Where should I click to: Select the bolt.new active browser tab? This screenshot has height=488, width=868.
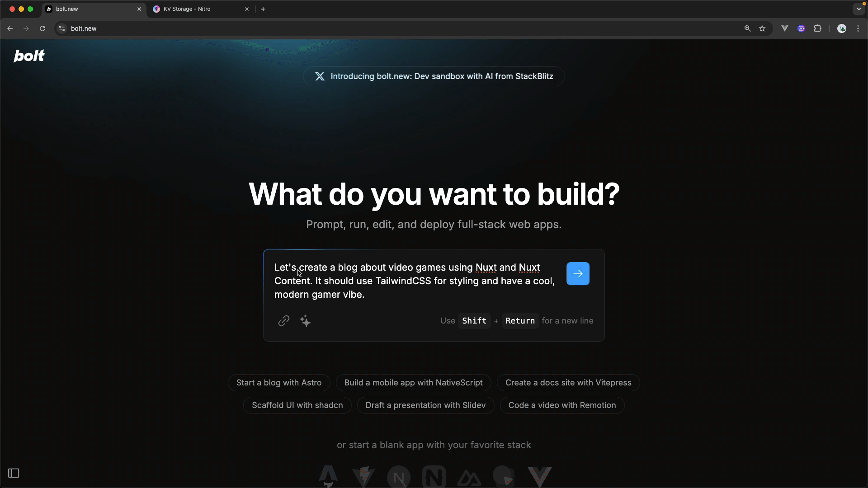click(92, 8)
